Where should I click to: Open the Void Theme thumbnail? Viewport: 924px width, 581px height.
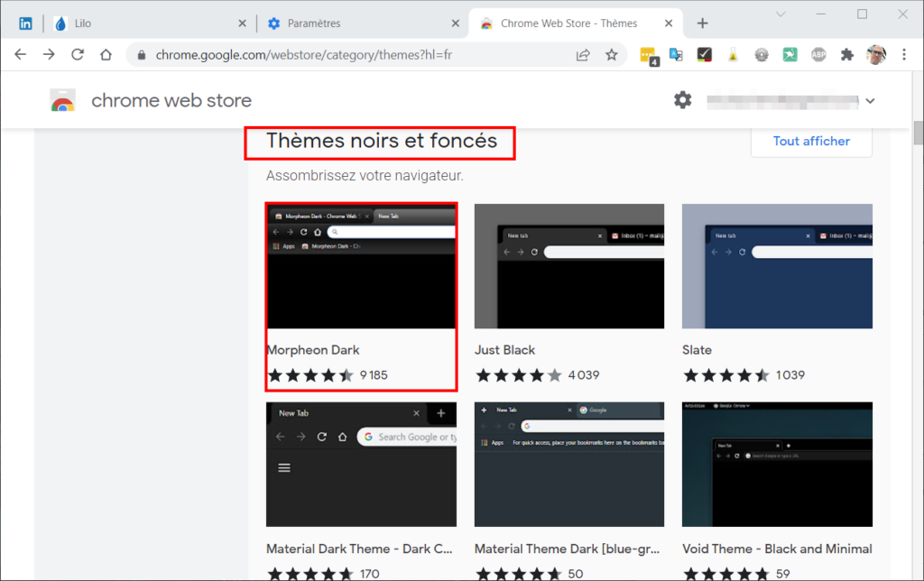pos(777,465)
